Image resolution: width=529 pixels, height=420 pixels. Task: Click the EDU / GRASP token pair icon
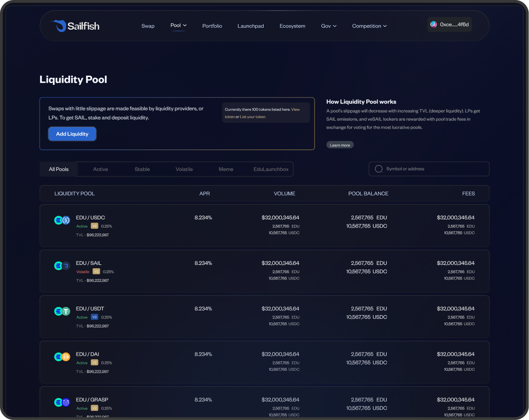coord(62,402)
